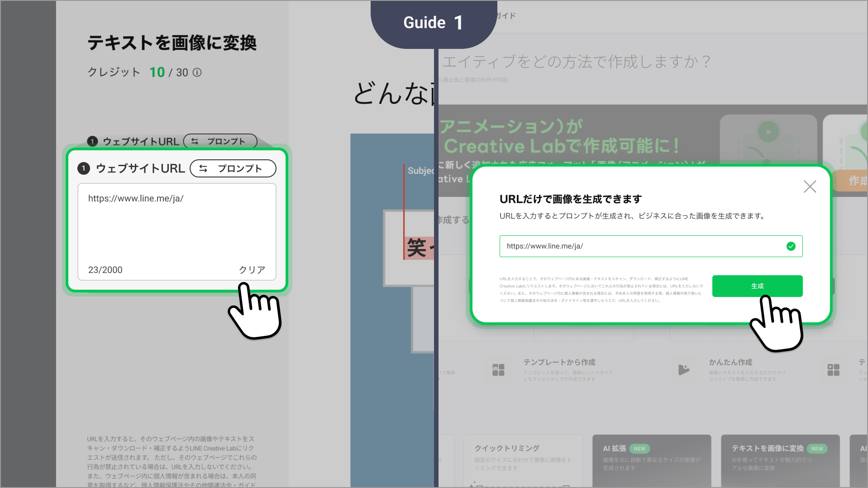Open the クイックトリミング card
This screenshot has width=868, height=488.
coord(523,459)
